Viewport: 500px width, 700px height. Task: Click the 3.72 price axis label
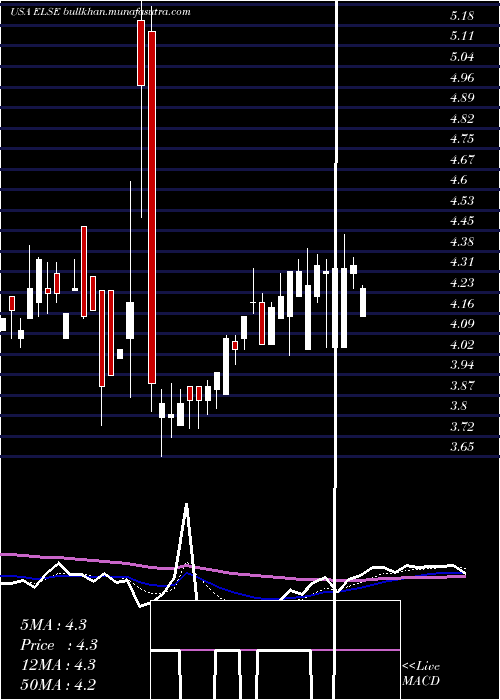click(x=462, y=426)
